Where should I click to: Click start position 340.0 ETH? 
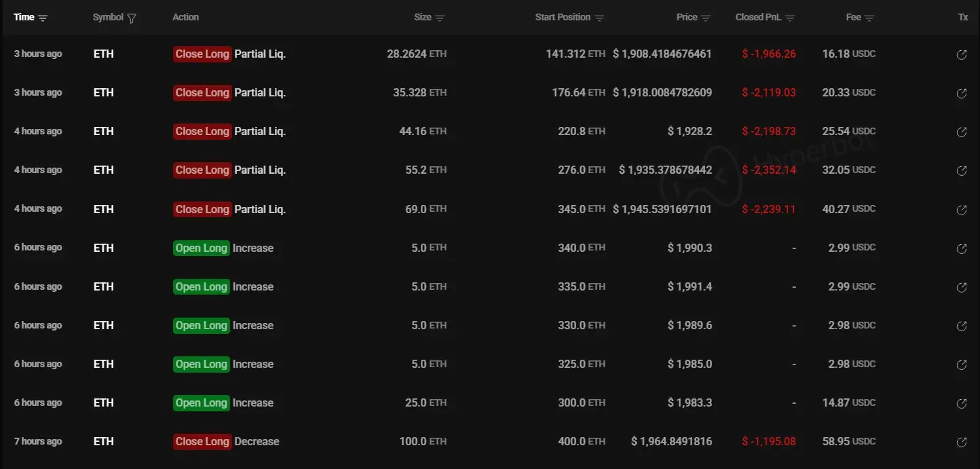pos(582,248)
